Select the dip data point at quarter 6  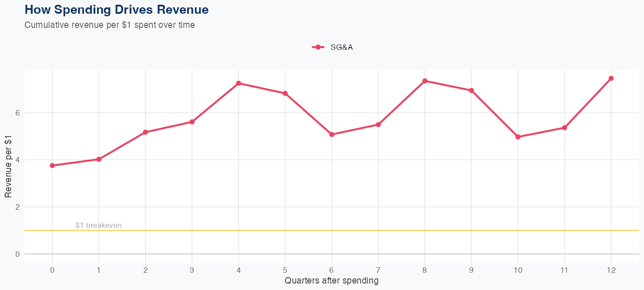click(331, 134)
